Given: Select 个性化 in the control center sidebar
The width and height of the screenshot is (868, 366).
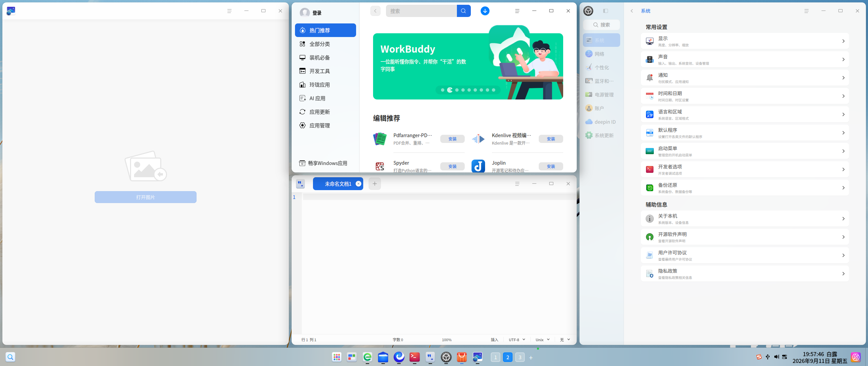Looking at the screenshot, I should (601, 67).
